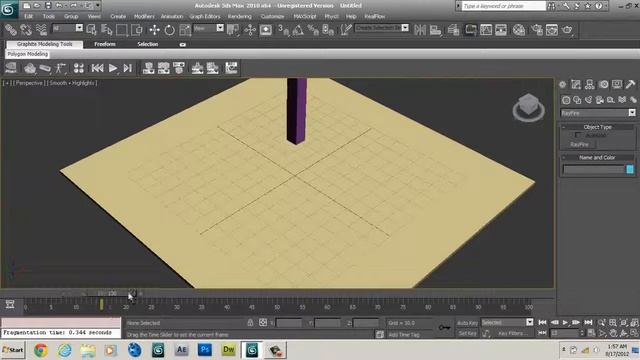Click the ViewCube in the viewport
640x360 pixels.
(x=529, y=107)
